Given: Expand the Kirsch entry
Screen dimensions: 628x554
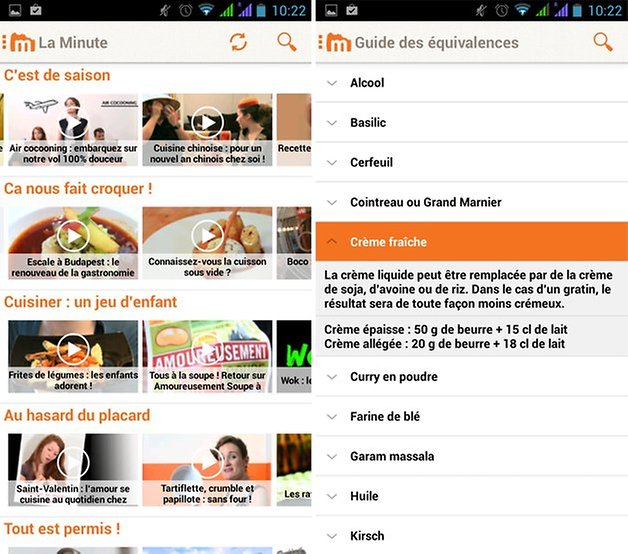Looking at the screenshot, I should click(472, 536).
